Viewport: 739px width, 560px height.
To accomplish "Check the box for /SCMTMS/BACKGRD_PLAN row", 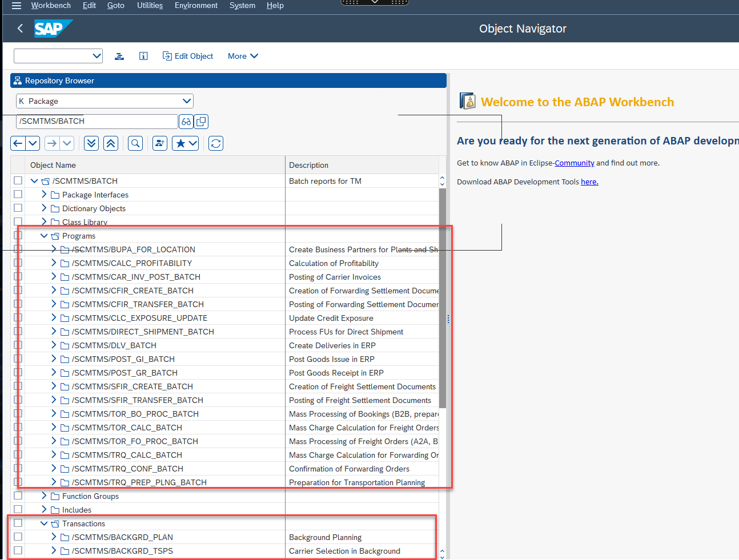I will pyautogui.click(x=18, y=537).
